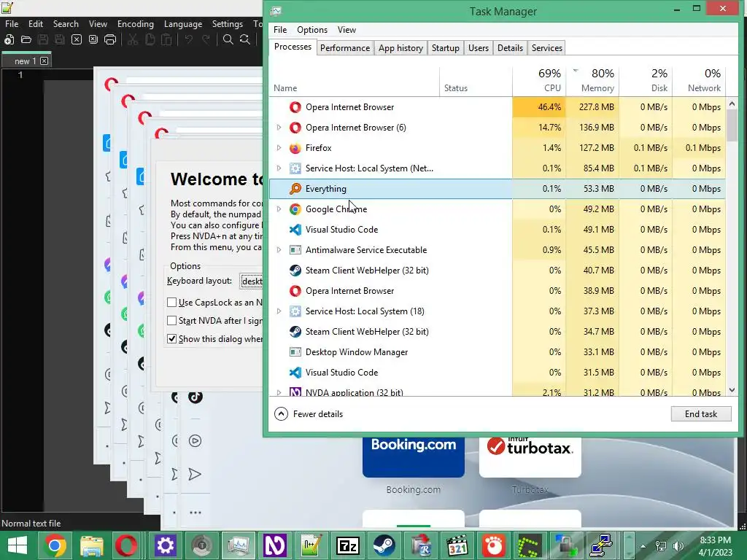The width and height of the screenshot is (747, 560).
Task: Expand Service Host: Local System (18) group
Action: 279,311
